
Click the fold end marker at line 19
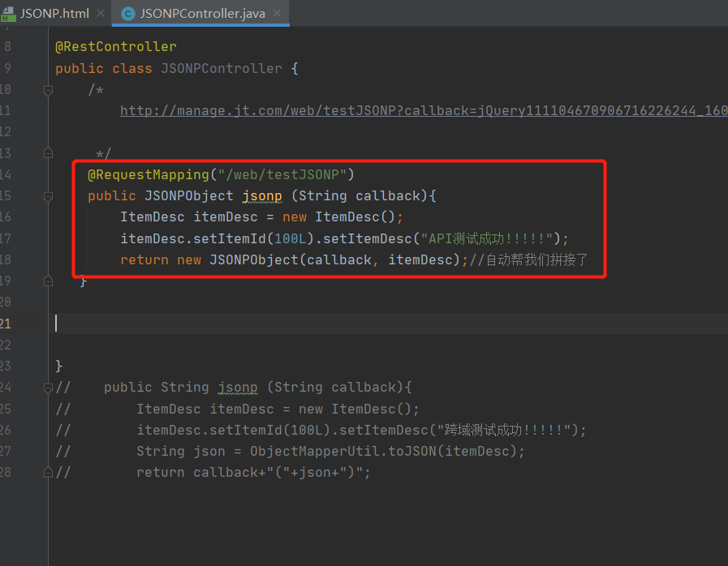point(48,281)
